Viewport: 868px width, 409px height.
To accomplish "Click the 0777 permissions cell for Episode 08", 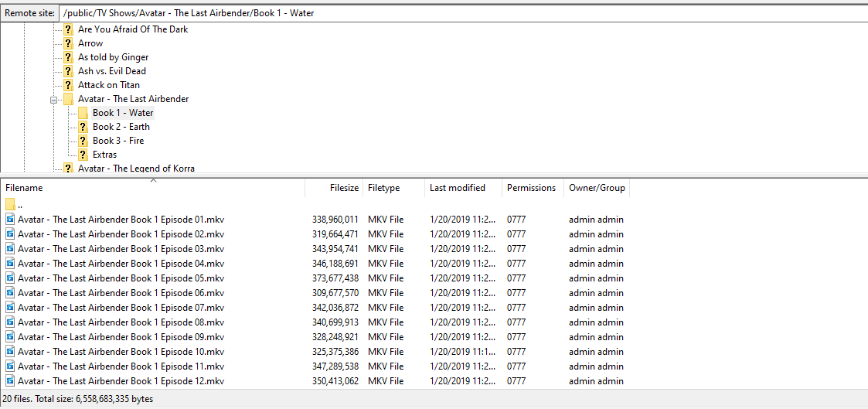I will (x=516, y=322).
